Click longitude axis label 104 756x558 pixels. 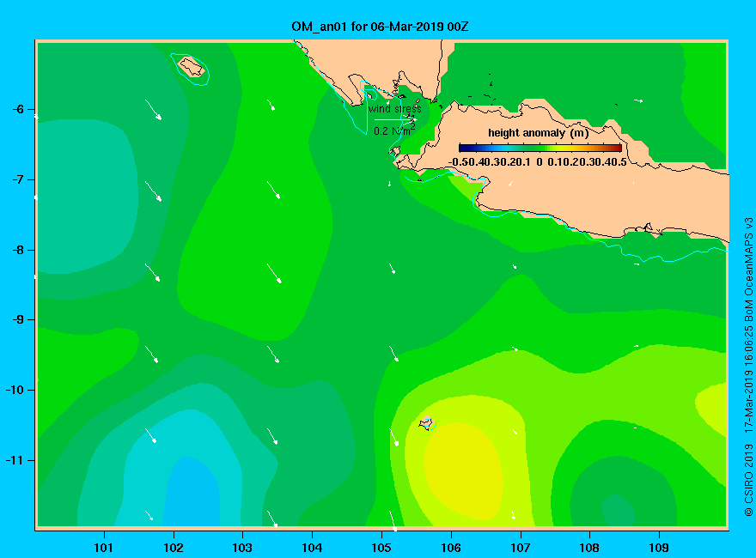[312, 548]
